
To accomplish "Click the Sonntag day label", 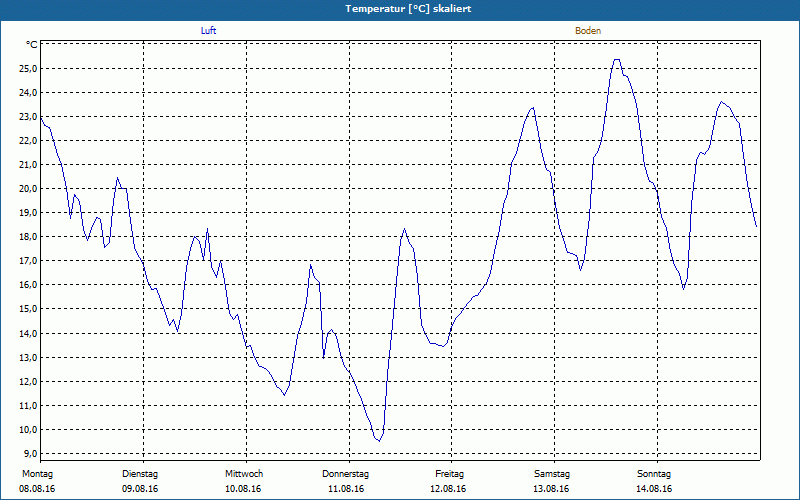I will point(654,474).
